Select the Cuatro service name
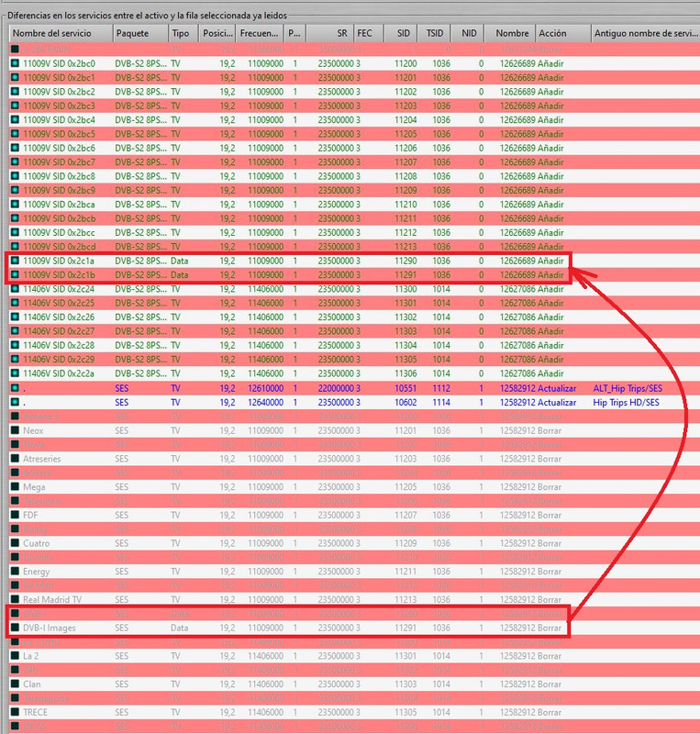Viewport: 700px width, 734px height. click(36, 543)
